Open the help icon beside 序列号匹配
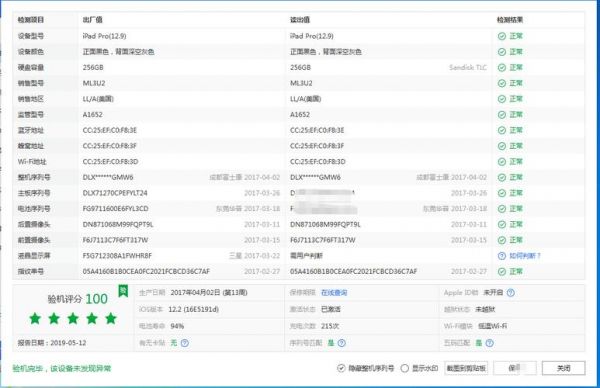Image resolution: width=600 pixels, height=388 pixels. coord(341,343)
